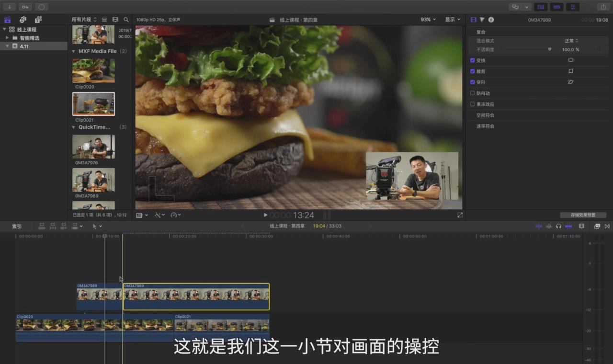Image resolution: width=613 pixels, height=364 pixels.
Task: Toggle the timeline panel display button
Action: pyautogui.click(x=556, y=7)
